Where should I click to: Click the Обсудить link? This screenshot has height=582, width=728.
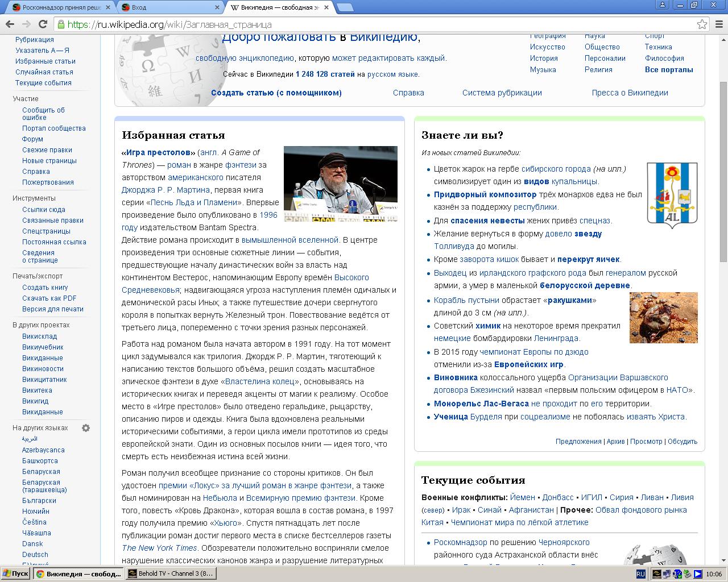[682, 442]
